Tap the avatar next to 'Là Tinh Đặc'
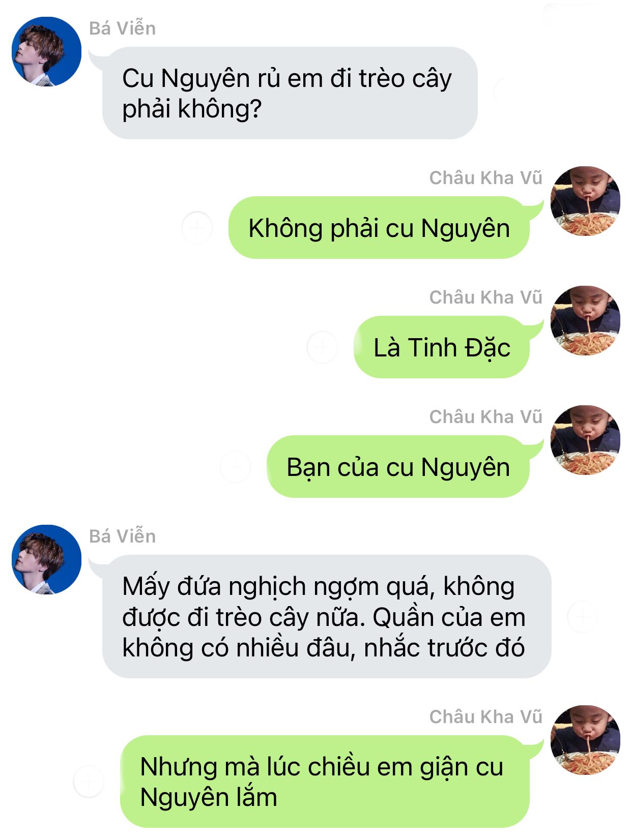The width and height of the screenshot is (632, 840). tap(585, 320)
